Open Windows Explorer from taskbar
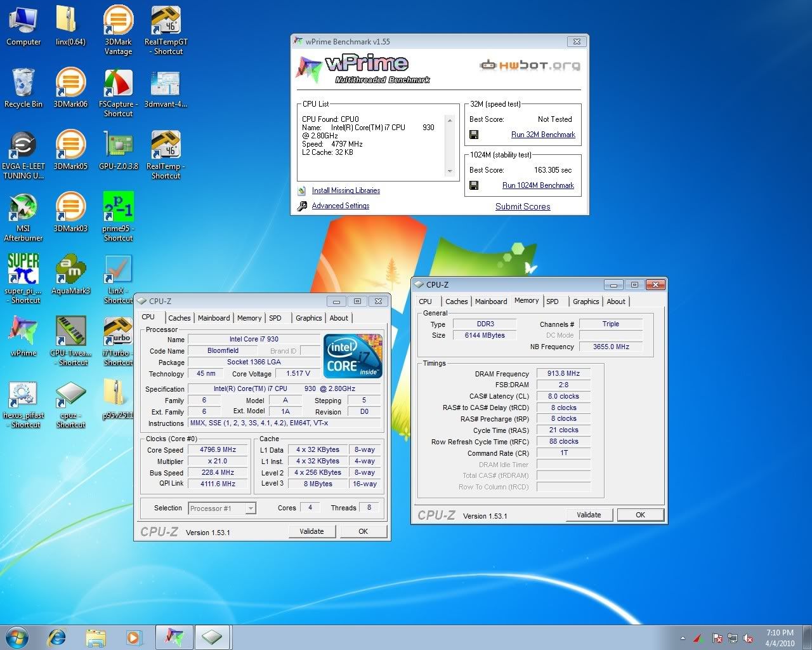This screenshot has height=650, width=812. (x=96, y=637)
